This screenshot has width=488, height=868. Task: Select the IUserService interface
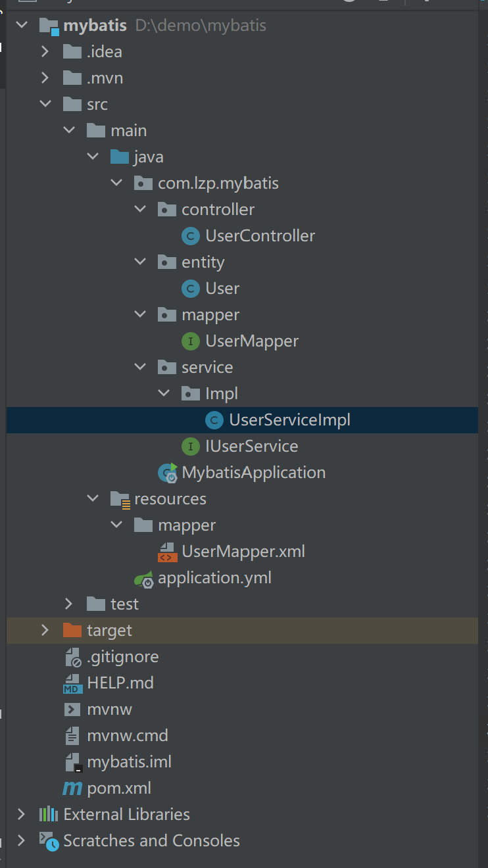tap(251, 446)
